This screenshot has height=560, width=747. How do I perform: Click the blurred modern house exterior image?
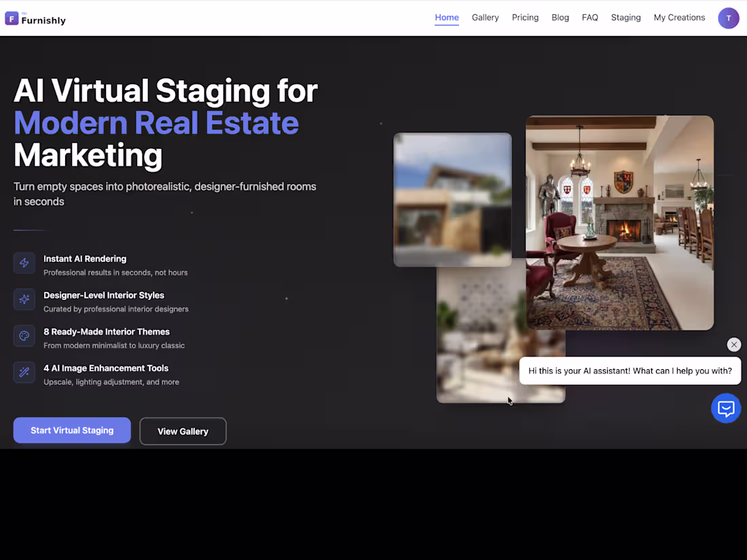[452, 199]
